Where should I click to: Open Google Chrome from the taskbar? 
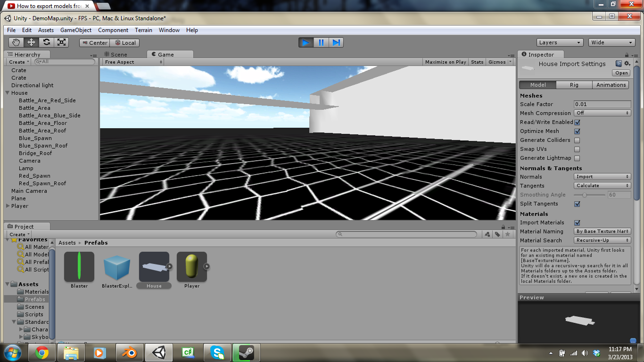coord(41,352)
